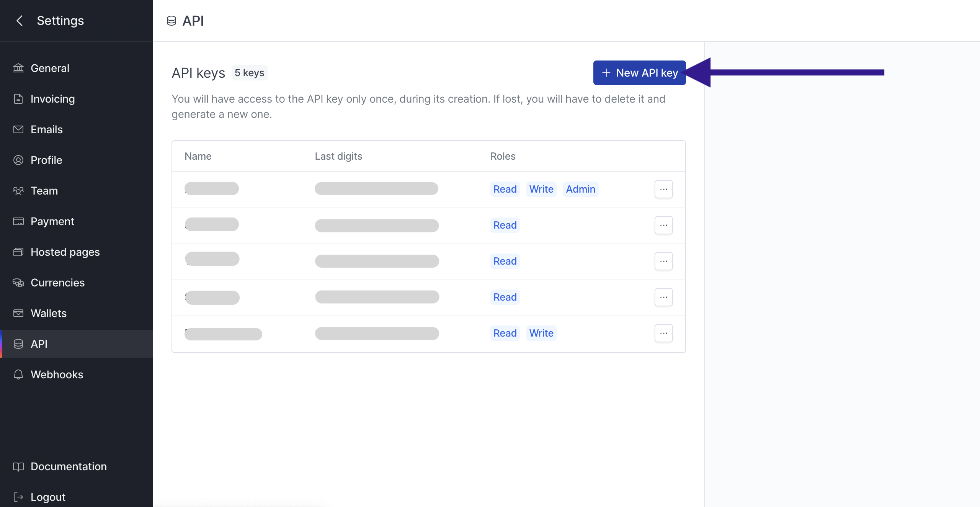Switch to the Wallets settings

[49, 313]
